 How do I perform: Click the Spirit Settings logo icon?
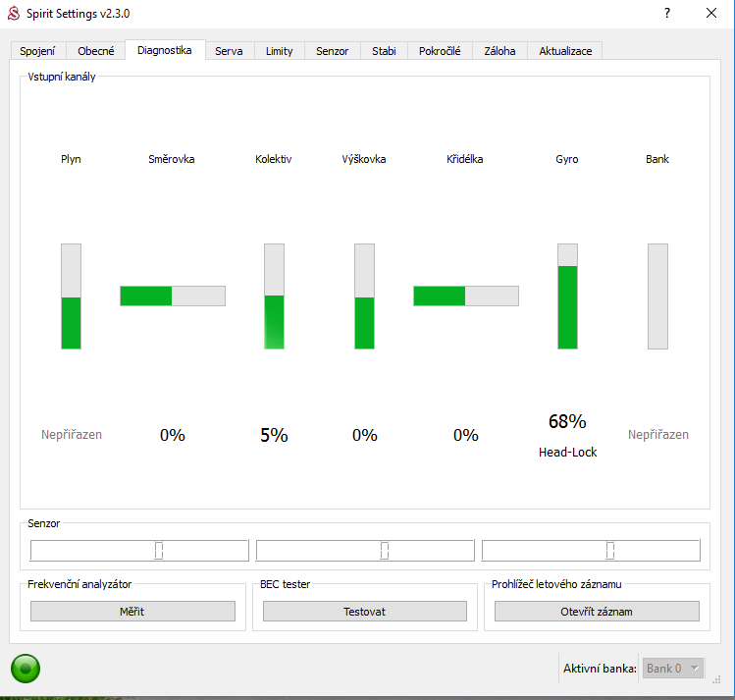click(x=13, y=14)
